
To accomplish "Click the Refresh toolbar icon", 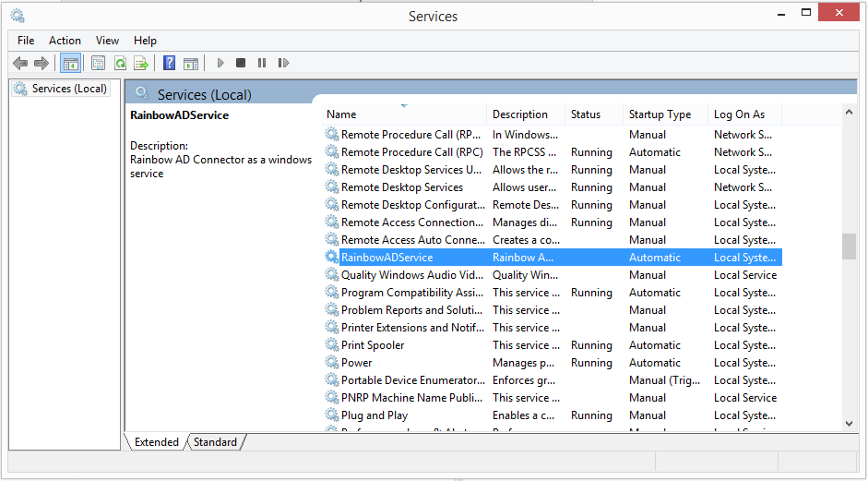I will (120, 63).
